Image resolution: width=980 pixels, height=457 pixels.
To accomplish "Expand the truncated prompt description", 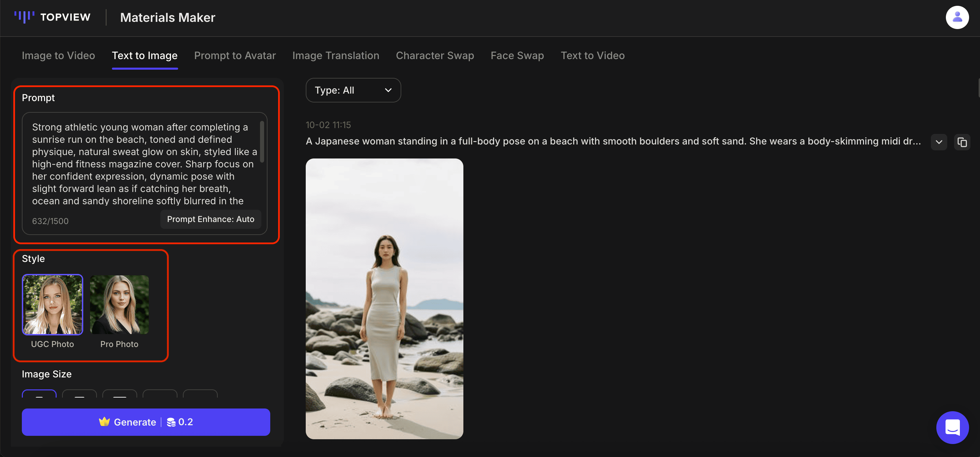I will click(938, 142).
